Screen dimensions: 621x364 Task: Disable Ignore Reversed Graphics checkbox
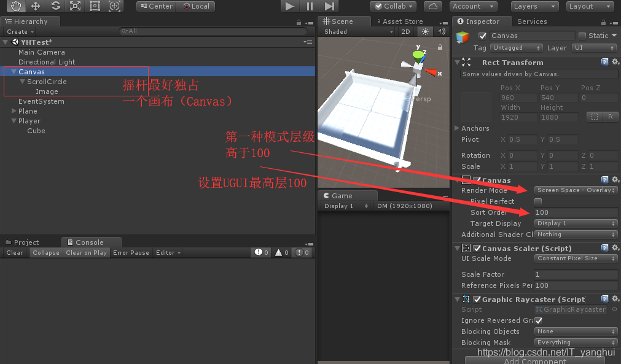coord(539,320)
